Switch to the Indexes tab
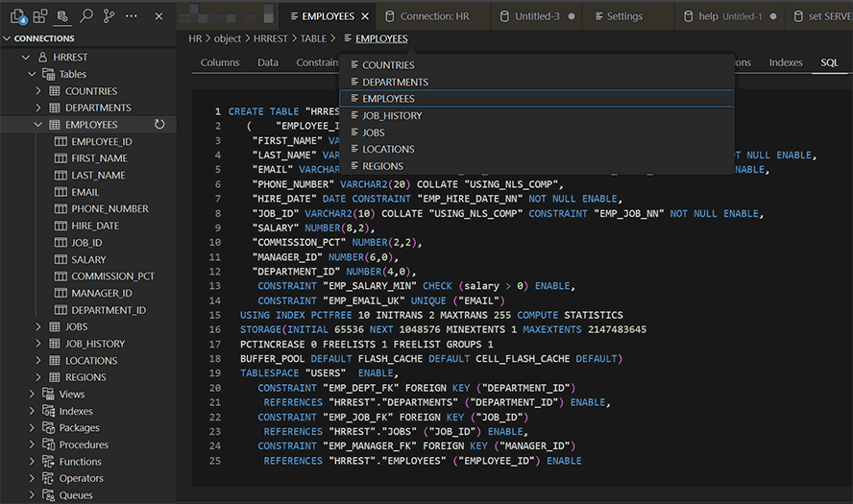Screen dimensions: 853x504 pos(785,62)
